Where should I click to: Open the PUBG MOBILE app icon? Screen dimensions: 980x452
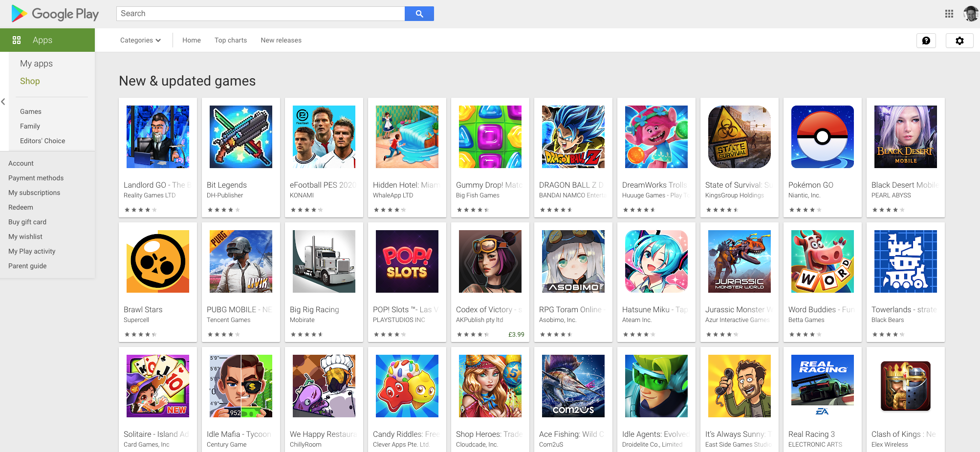241,261
